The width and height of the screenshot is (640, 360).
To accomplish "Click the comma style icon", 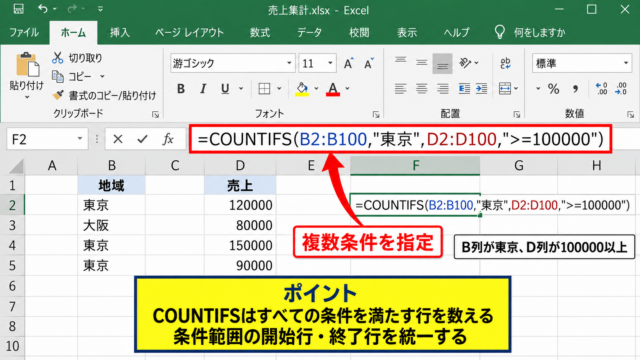I will (576, 89).
